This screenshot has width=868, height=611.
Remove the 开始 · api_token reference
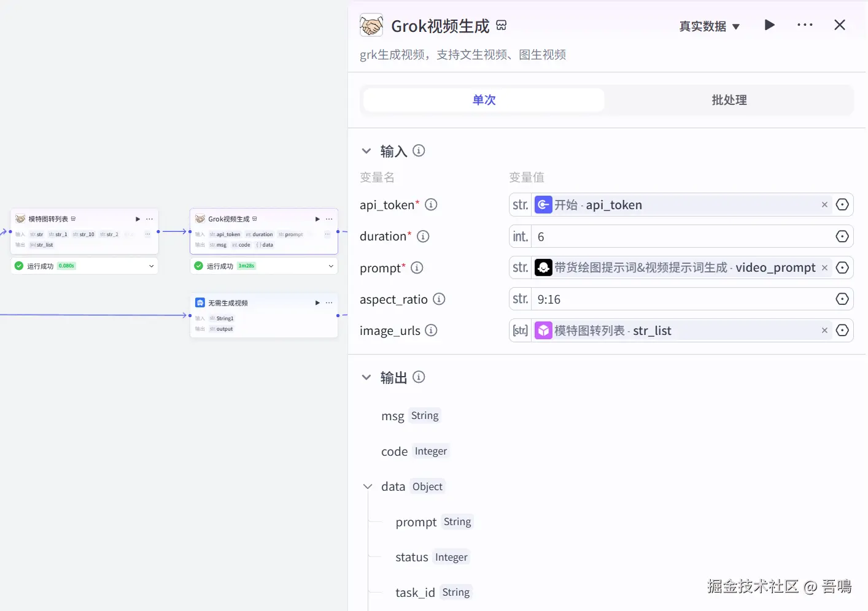click(x=824, y=205)
